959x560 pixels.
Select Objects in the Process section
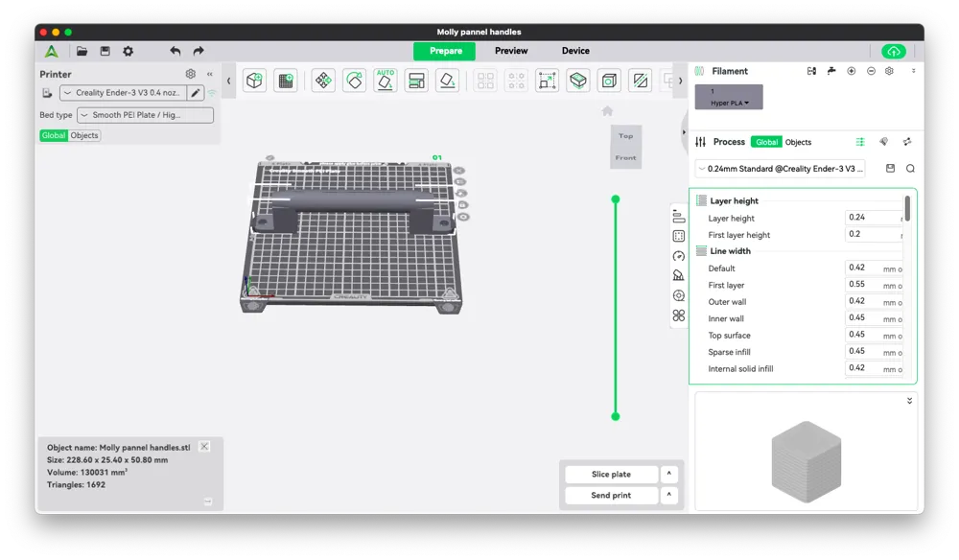coord(798,142)
